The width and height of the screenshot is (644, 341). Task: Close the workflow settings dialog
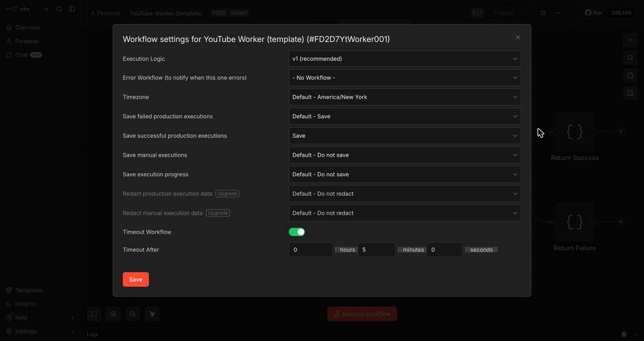tap(517, 38)
